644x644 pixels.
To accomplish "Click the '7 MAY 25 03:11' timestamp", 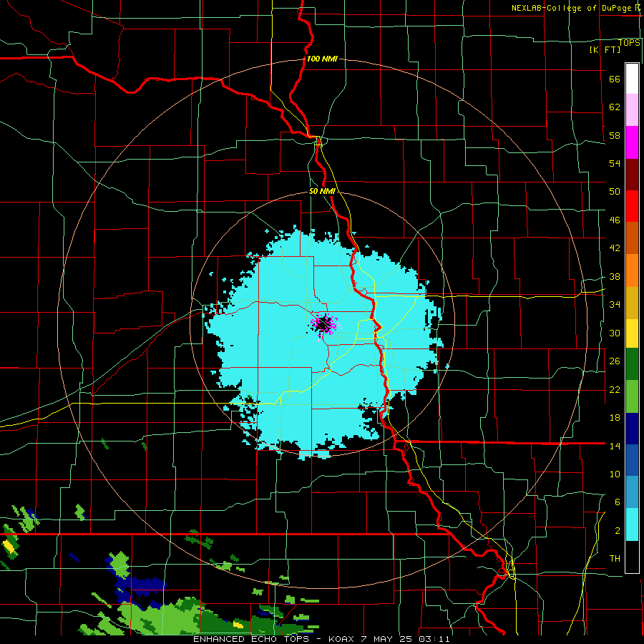I will pos(406,639).
